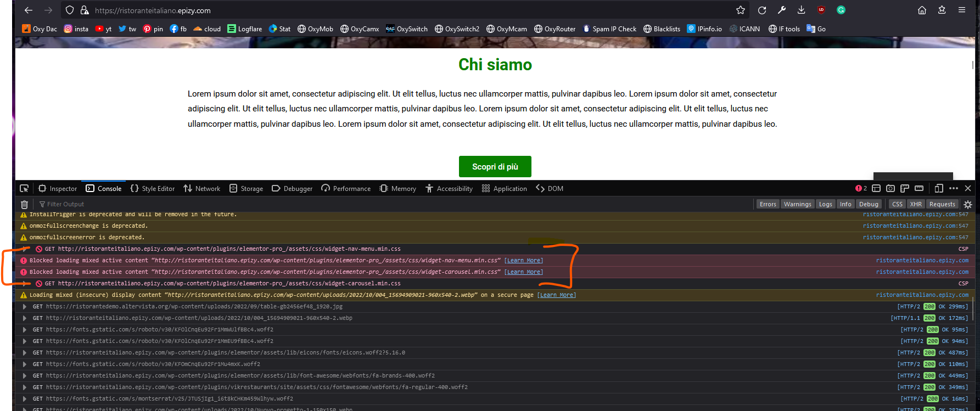This screenshot has width=980, height=411.
Task: Click the green Scopri di più button
Action: 495,167
